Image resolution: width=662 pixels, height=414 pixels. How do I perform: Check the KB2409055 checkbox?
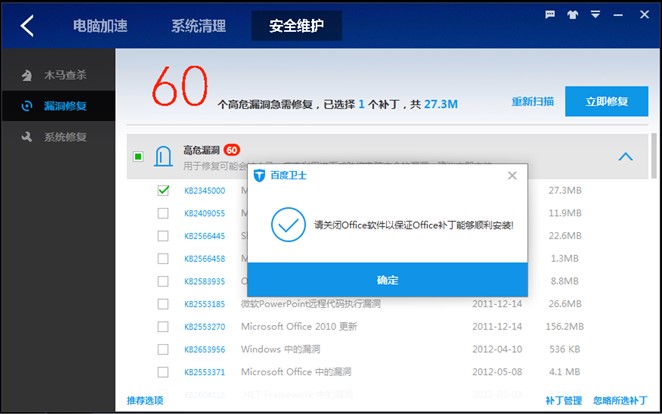pos(163,213)
